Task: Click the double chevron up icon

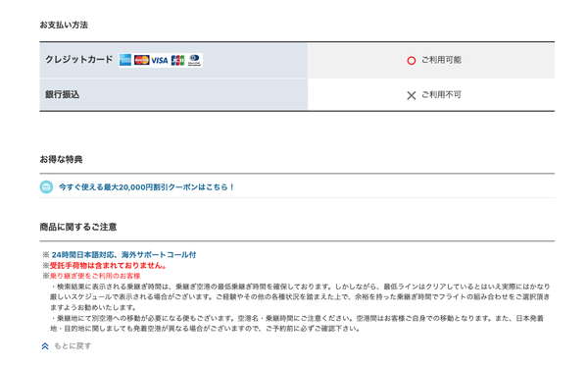Action: (x=45, y=346)
